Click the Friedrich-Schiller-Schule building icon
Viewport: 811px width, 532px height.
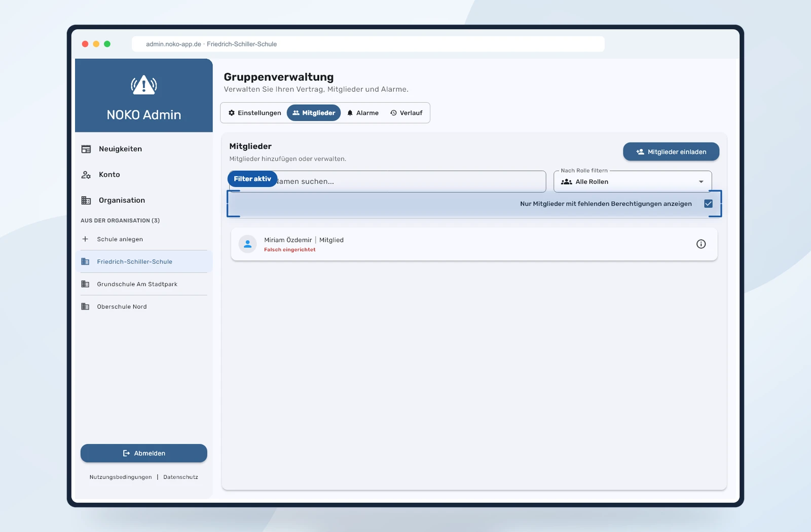(85, 261)
